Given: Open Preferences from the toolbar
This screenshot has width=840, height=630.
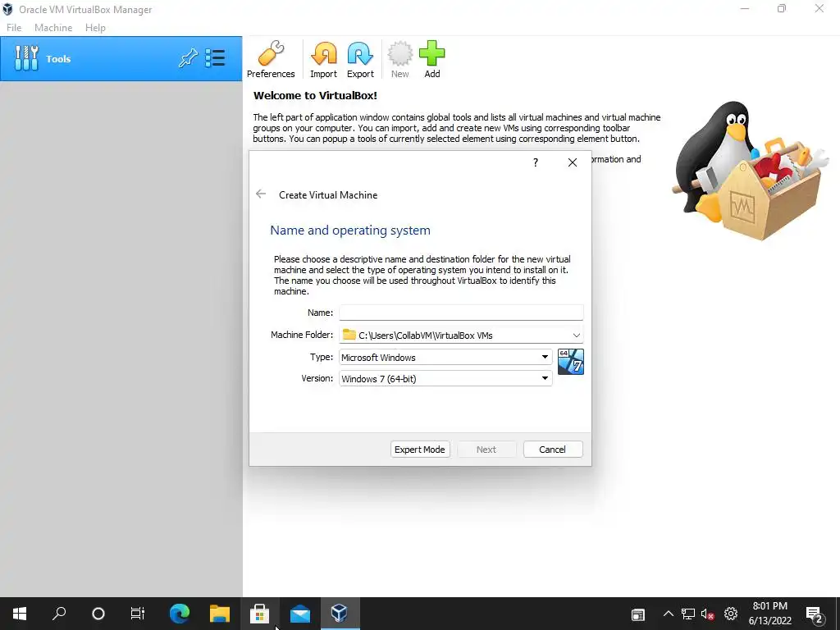Looking at the screenshot, I should tap(271, 59).
